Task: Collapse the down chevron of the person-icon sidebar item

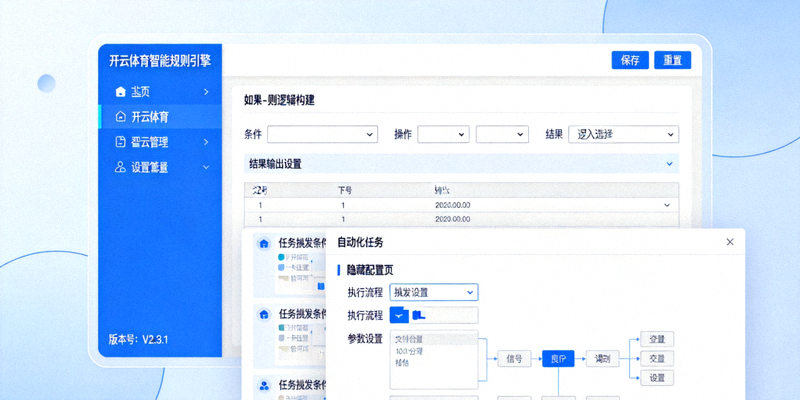Action: click(x=206, y=167)
